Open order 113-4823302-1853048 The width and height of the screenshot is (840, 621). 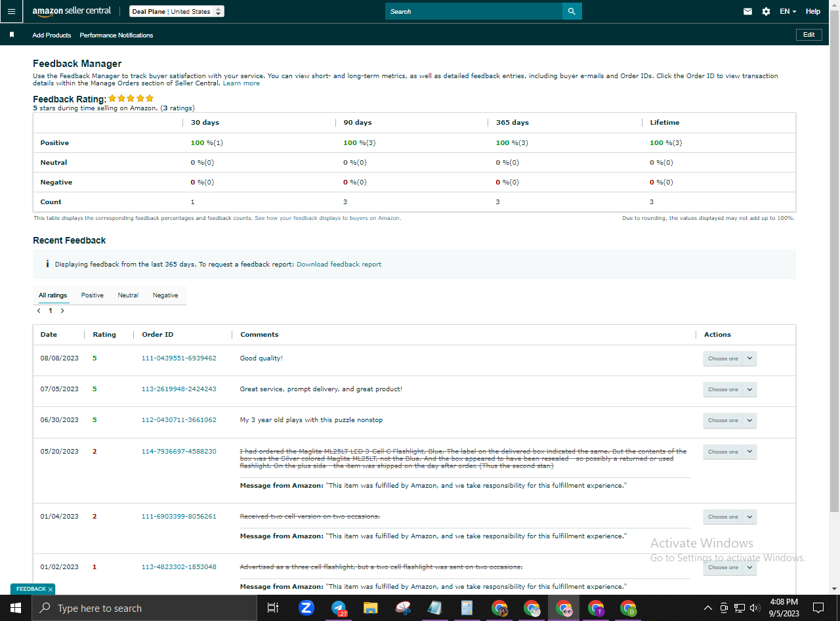coord(179,567)
